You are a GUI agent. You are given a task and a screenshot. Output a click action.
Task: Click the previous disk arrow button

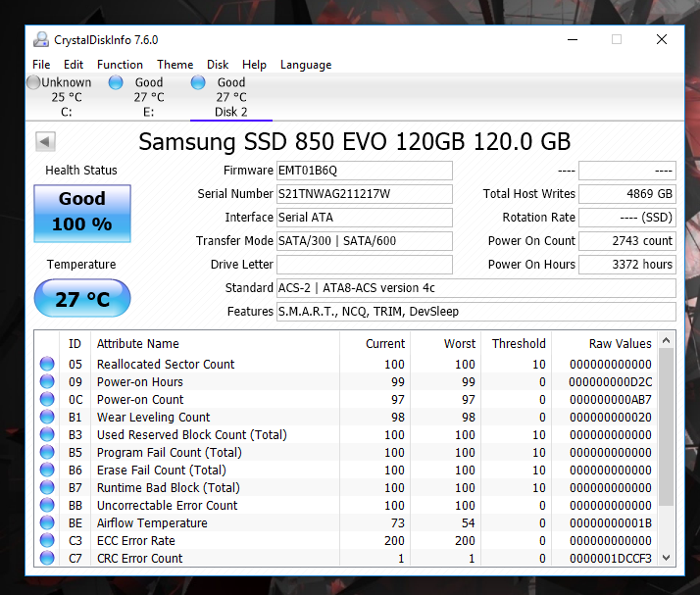pyautogui.click(x=45, y=142)
